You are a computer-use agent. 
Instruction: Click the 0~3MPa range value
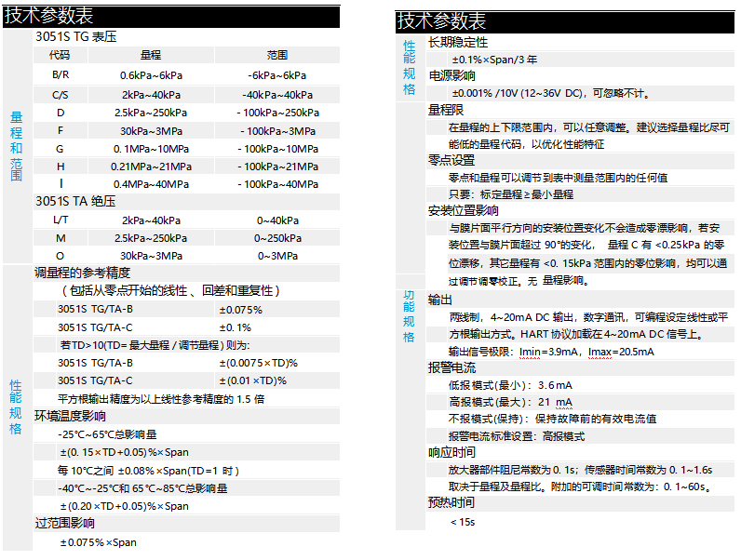coord(277,256)
